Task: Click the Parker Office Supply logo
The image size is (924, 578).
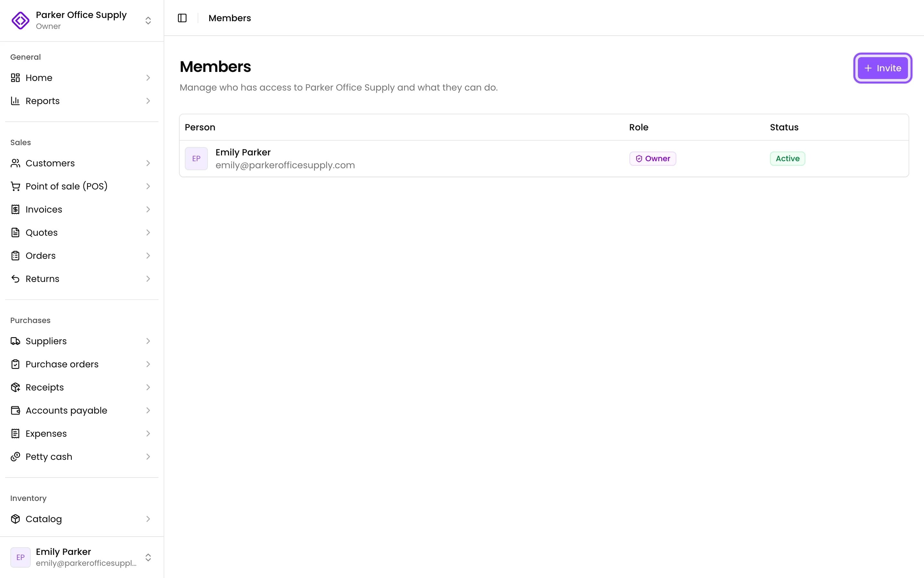Action: (20, 20)
